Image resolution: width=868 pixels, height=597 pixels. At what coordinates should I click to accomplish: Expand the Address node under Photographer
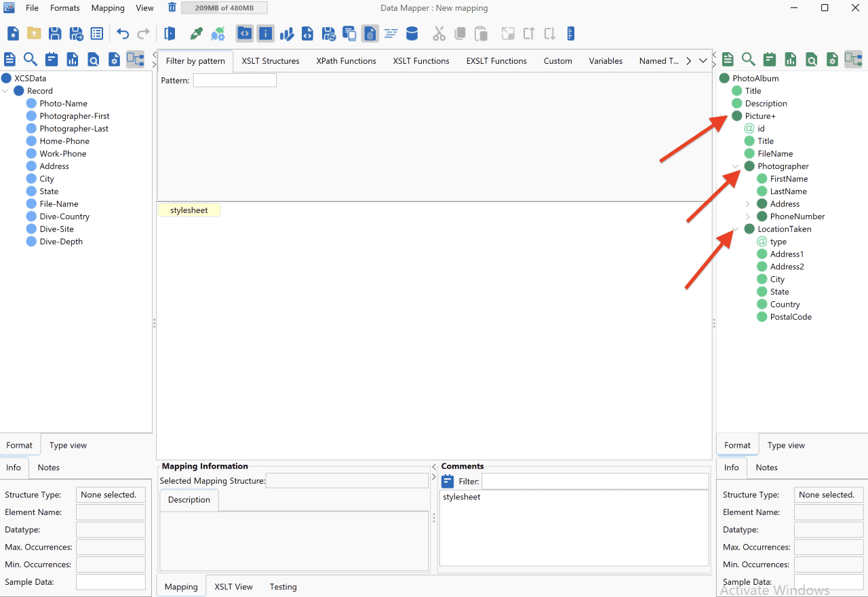coord(748,204)
